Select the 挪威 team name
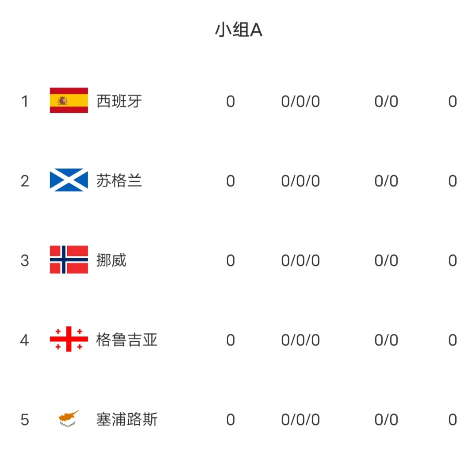This screenshot has height=465, width=476. point(111,260)
